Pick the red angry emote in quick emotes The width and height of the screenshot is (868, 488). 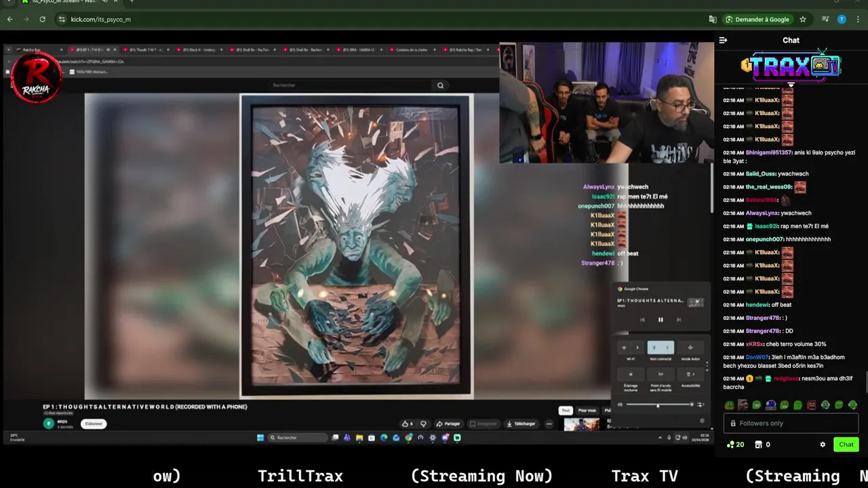pos(812,405)
